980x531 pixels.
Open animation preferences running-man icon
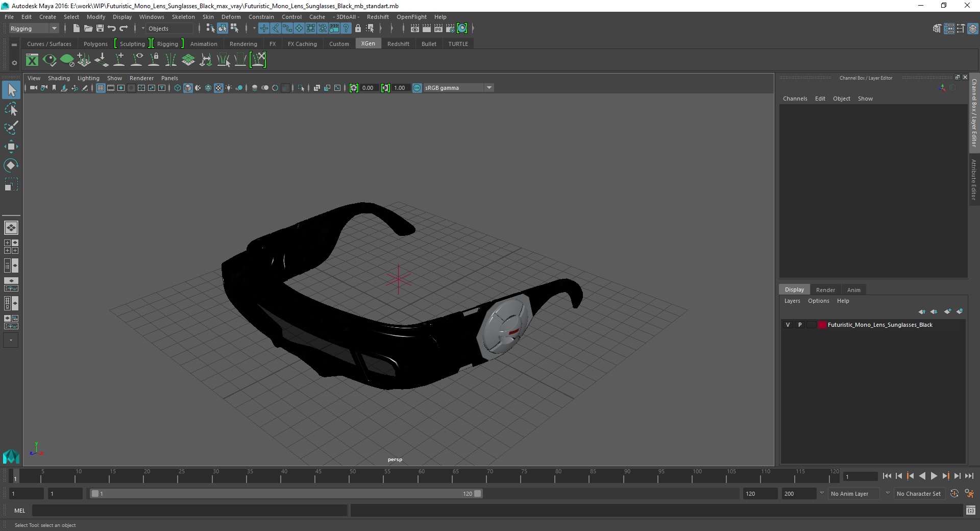coord(969,494)
